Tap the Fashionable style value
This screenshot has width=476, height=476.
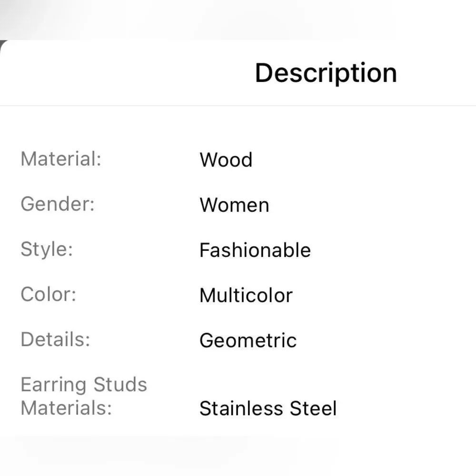click(x=255, y=250)
